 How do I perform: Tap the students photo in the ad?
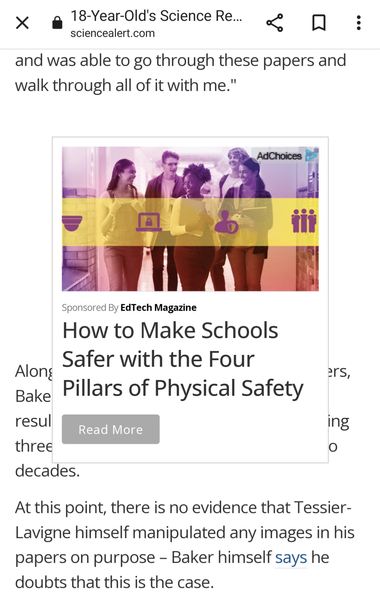pos(190,219)
